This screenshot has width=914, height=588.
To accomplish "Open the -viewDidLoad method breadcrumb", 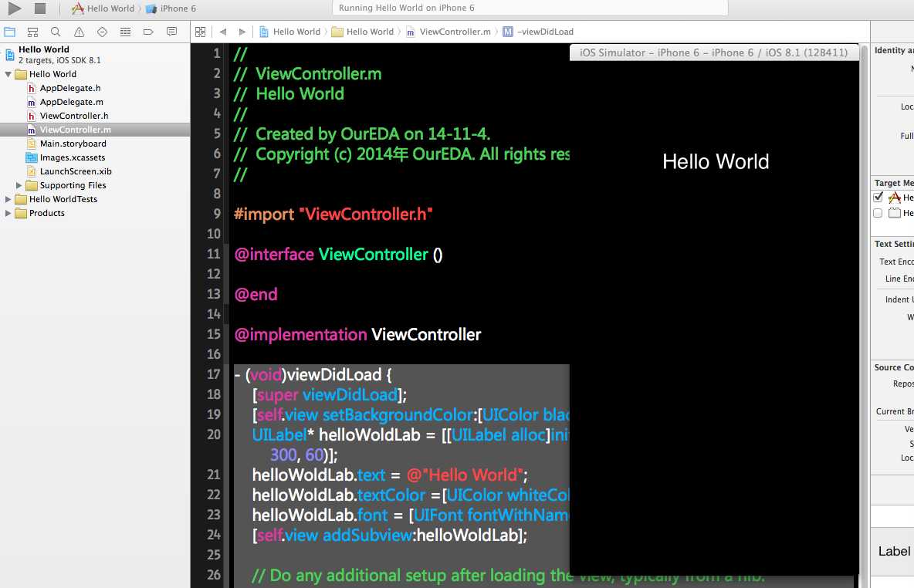I will pos(538,32).
